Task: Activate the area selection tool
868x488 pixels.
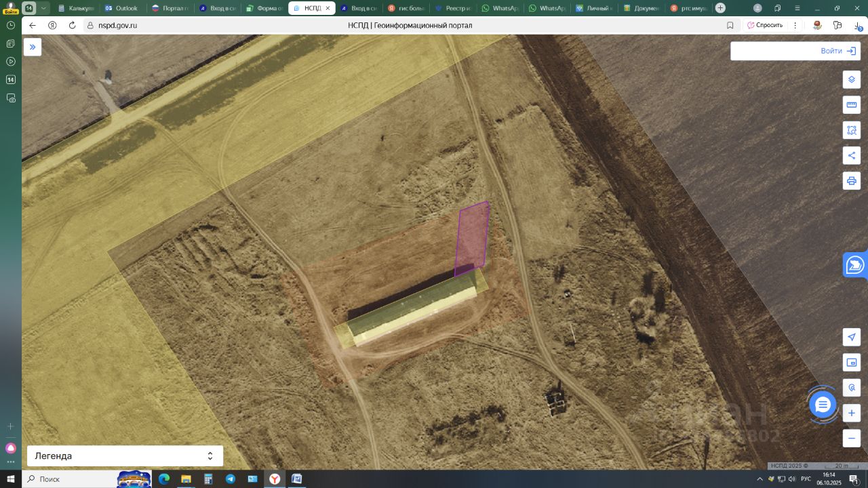Action: [852, 130]
